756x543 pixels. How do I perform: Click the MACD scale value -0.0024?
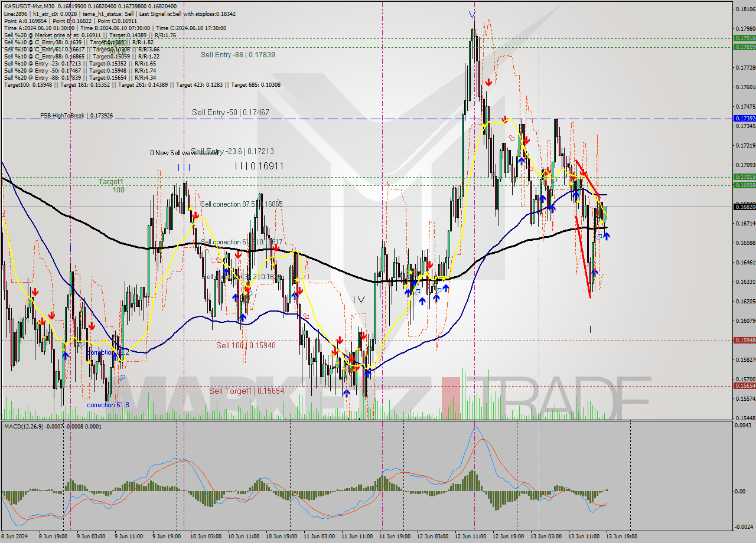pyautogui.click(x=744, y=526)
